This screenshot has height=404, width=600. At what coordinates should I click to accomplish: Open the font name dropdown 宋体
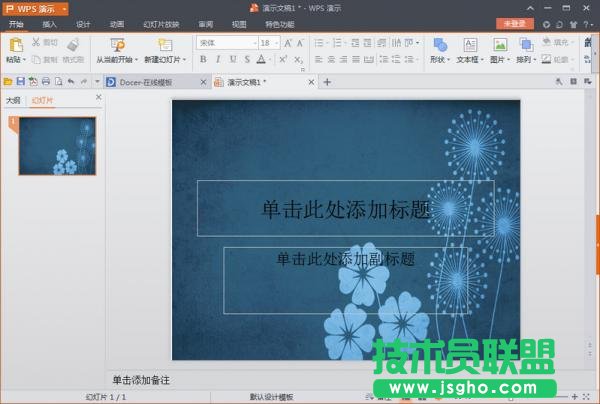pyautogui.click(x=225, y=43)
